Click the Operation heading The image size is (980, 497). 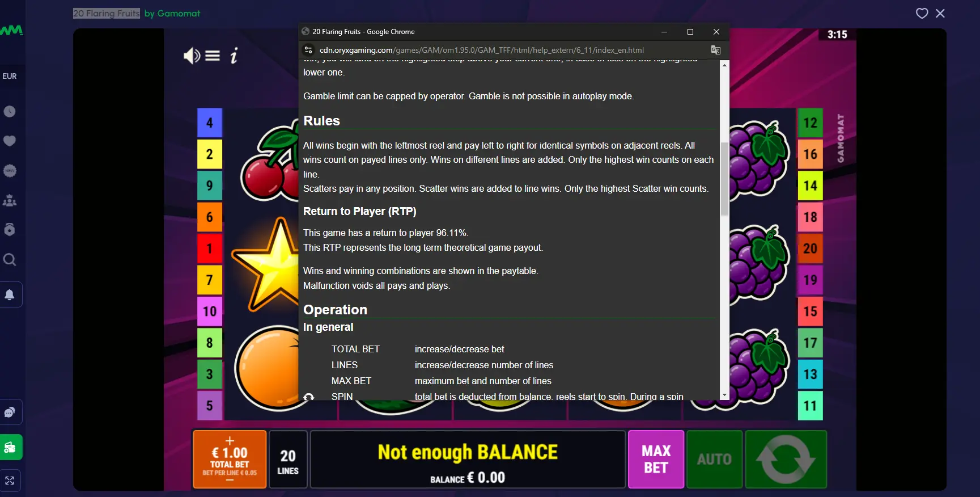coord(335,310)
